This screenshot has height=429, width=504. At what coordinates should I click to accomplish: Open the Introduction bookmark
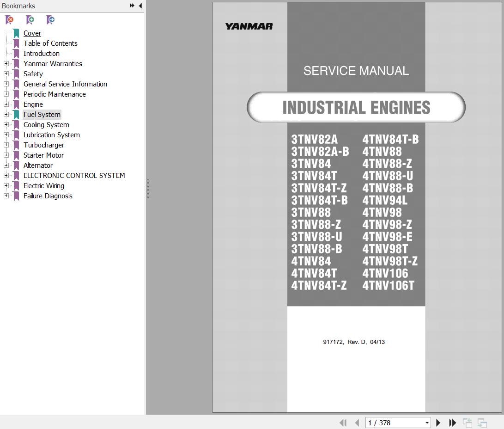click(x=42, y=53)
